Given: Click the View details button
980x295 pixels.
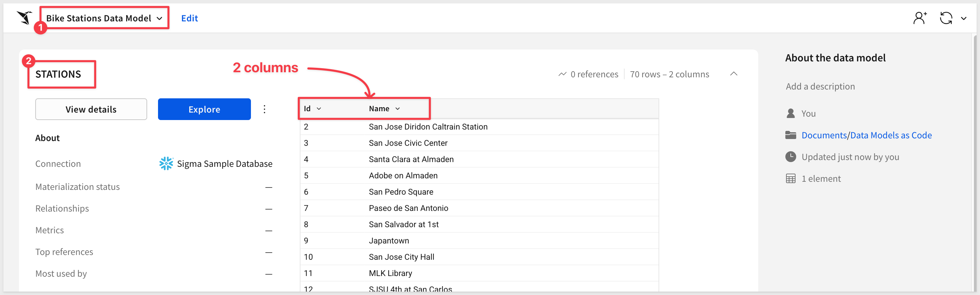Looking at the screenshot, I should click(x=91, y=109).
